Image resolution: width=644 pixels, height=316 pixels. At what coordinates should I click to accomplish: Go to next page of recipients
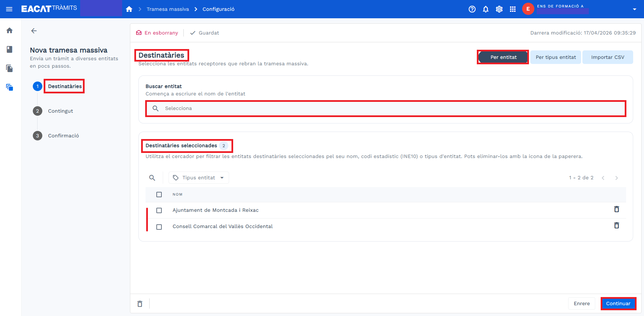point(617,178)
